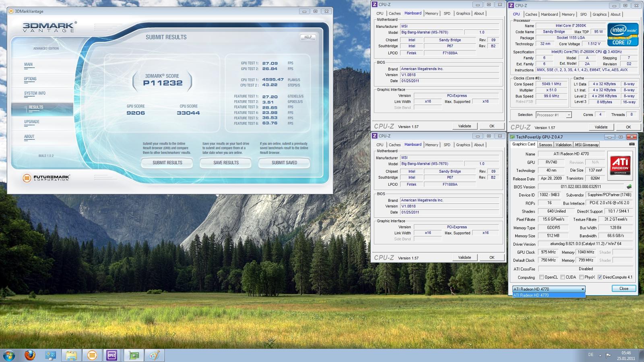This screenshot has width=644, height=362.
Task: Take GPU-Z screenshot with camera icon
Action: pos(632,144)
